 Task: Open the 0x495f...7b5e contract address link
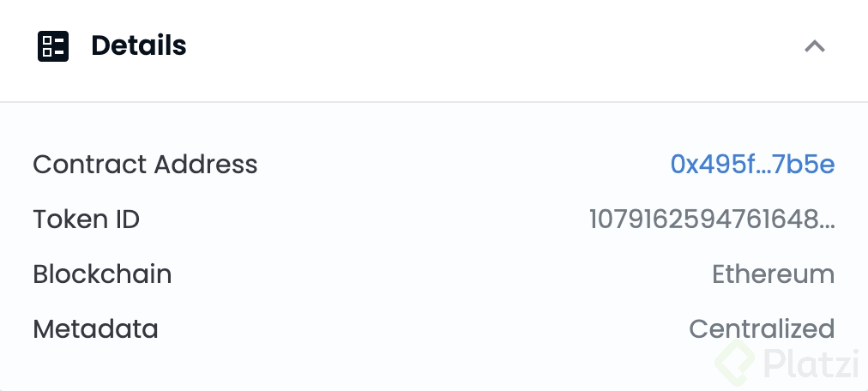pos(752,164)
